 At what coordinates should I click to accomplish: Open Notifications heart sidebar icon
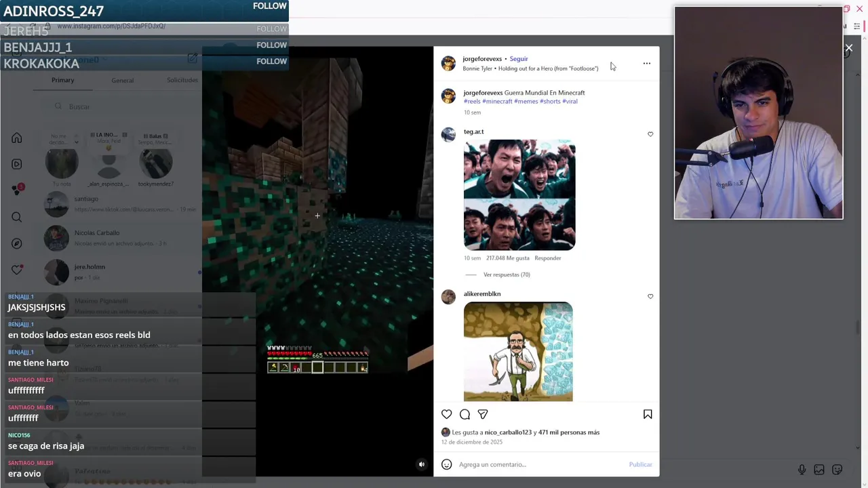18,270
